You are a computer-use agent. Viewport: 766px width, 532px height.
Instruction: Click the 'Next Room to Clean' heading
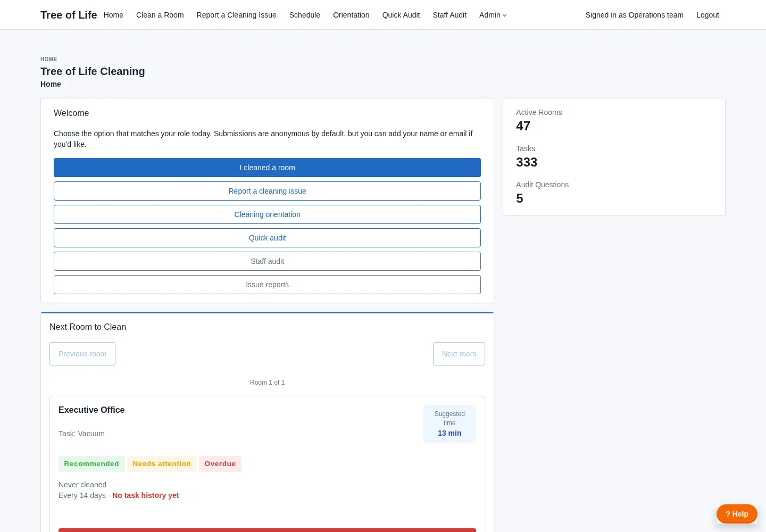point(88,327)
